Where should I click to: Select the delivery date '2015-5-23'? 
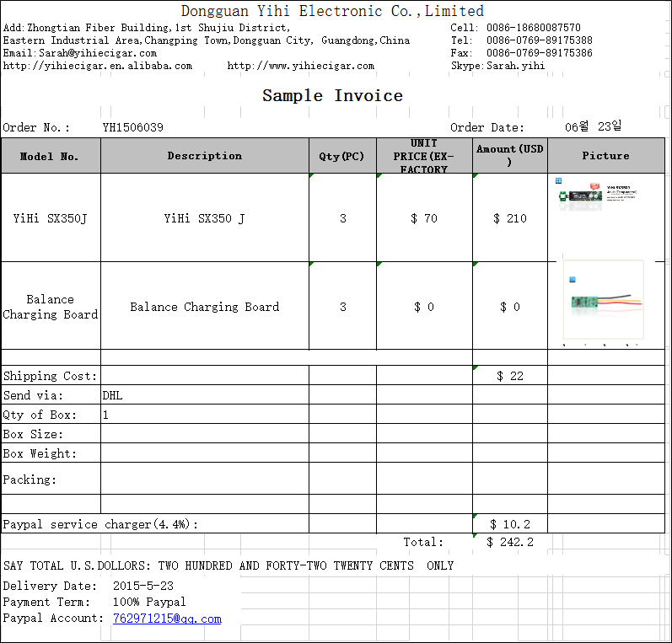(143, 586)
